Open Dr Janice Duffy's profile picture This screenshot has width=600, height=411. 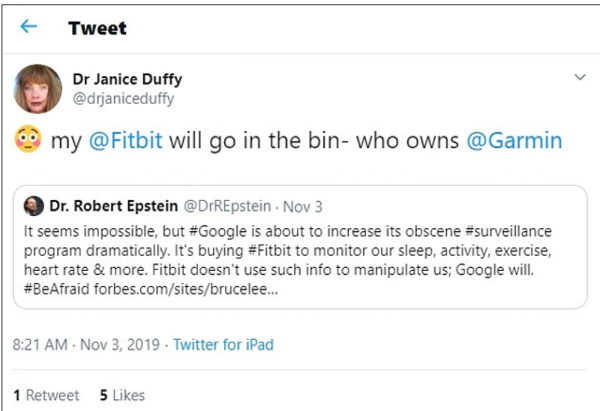point(38,89)
